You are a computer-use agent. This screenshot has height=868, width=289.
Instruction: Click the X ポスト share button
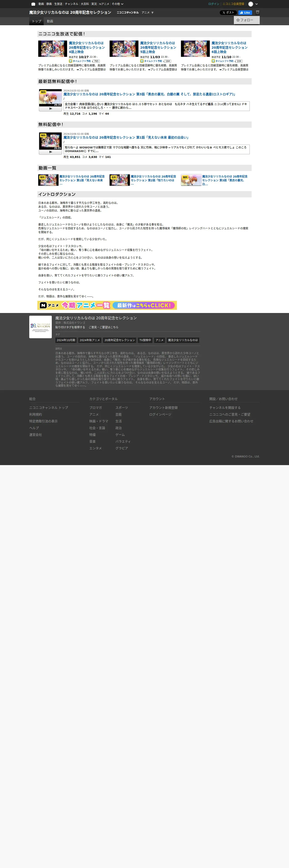228,12
